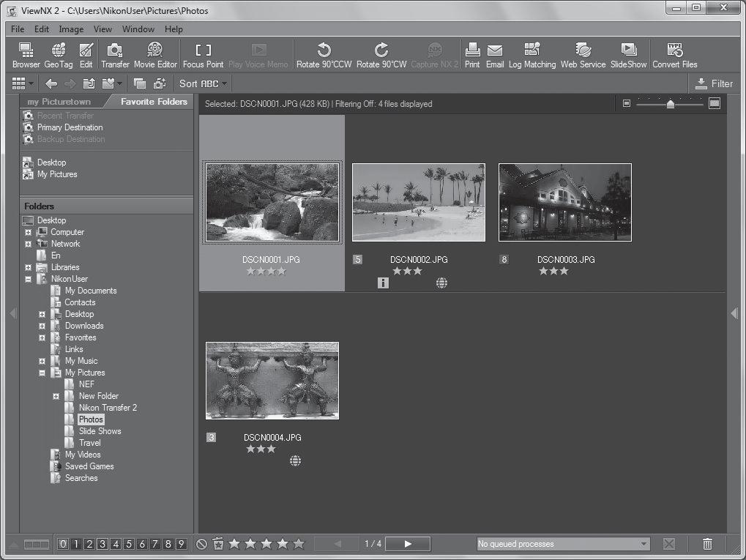Open the Filter panel
This screenshot has height=560, width=746.
(x=714, y=83)
